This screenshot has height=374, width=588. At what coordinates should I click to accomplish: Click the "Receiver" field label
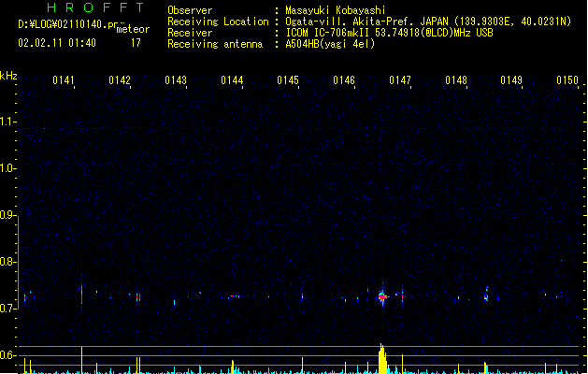coord(190,33)
